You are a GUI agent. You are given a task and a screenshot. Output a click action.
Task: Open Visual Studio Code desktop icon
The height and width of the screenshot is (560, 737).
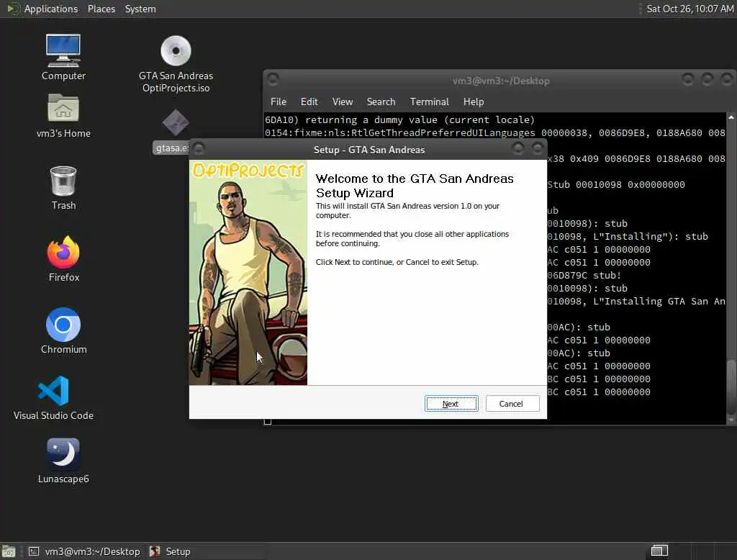click(x=53, y=397)
